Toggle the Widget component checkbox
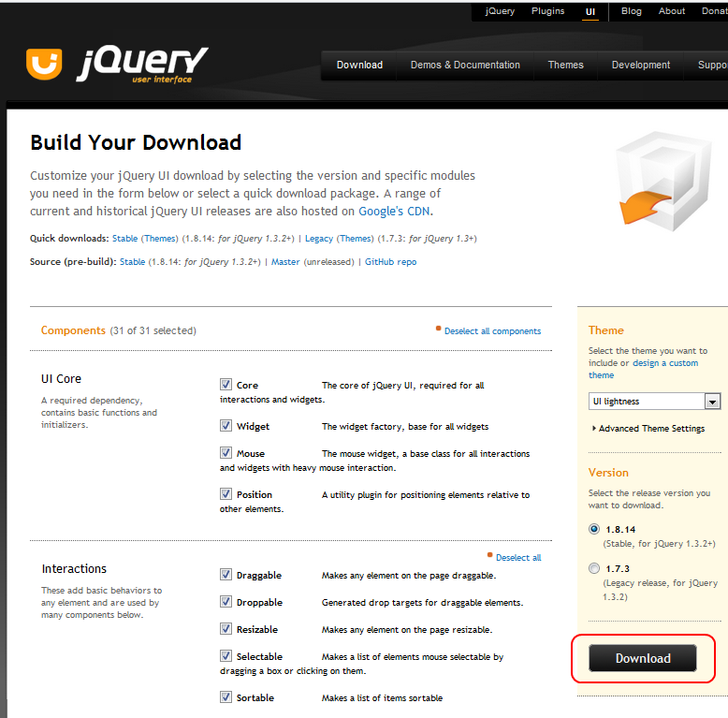The height and width of the screenshot is (718, 728). (x=226, y=425)
